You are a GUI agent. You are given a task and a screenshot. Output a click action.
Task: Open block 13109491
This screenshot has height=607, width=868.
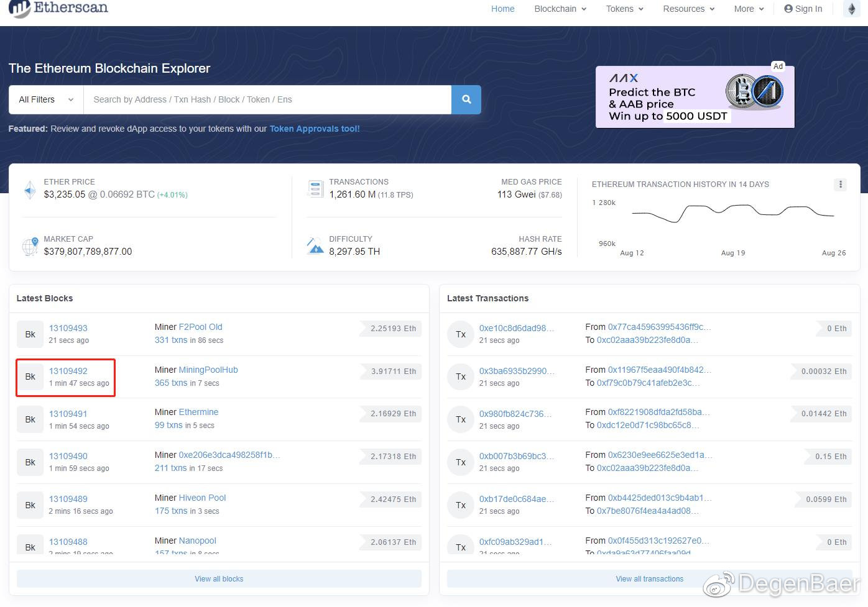coord(68,414)
